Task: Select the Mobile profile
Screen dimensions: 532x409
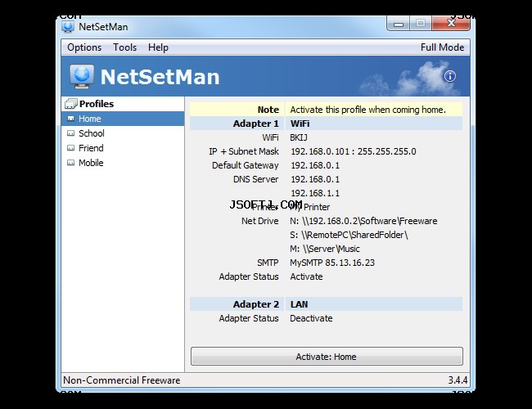Action: coord(123,163)
